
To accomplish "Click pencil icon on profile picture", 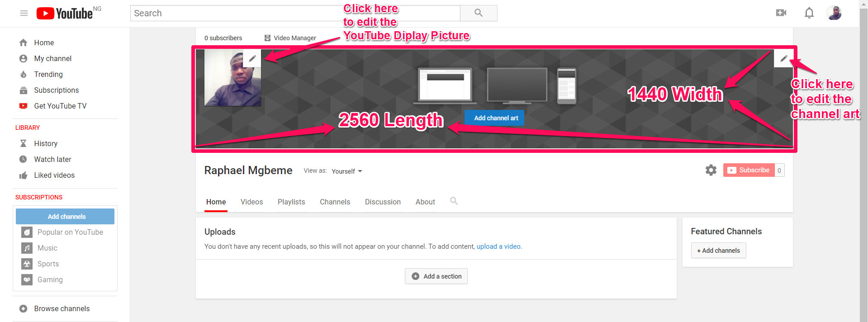I will coord(252,58).
